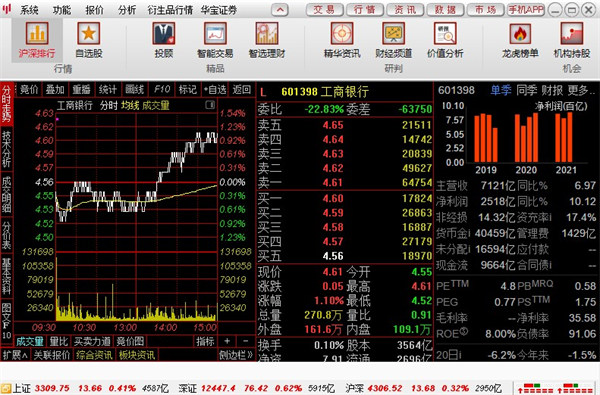Open the 投顾 advisor icon
Image resolution: width=600 pixels, height=395 pixels.
click(164, 33)
